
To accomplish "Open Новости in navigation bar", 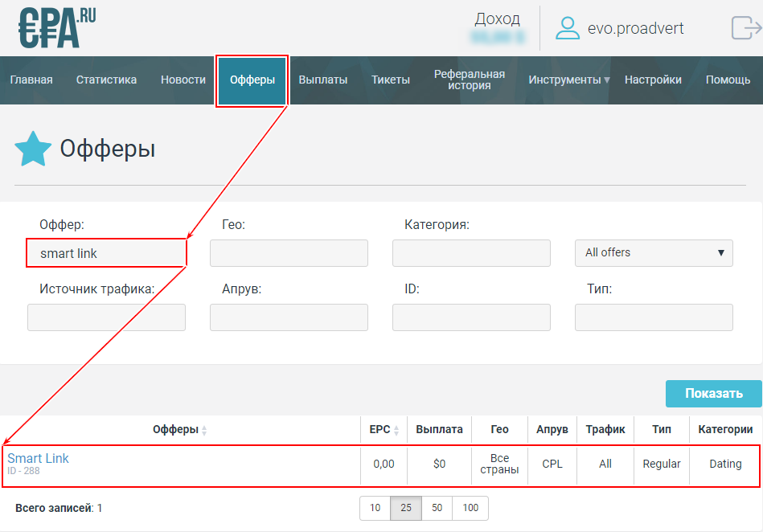I will [x=183, y=80].
